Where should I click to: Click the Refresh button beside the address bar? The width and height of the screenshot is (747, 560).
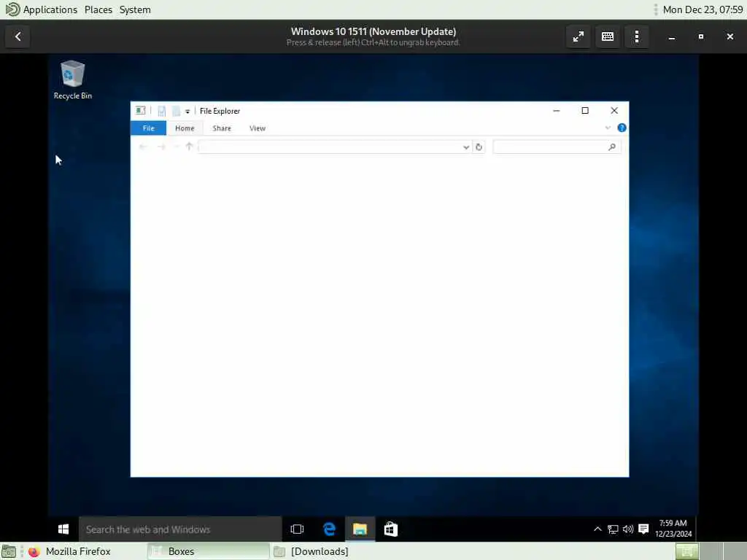479,147
